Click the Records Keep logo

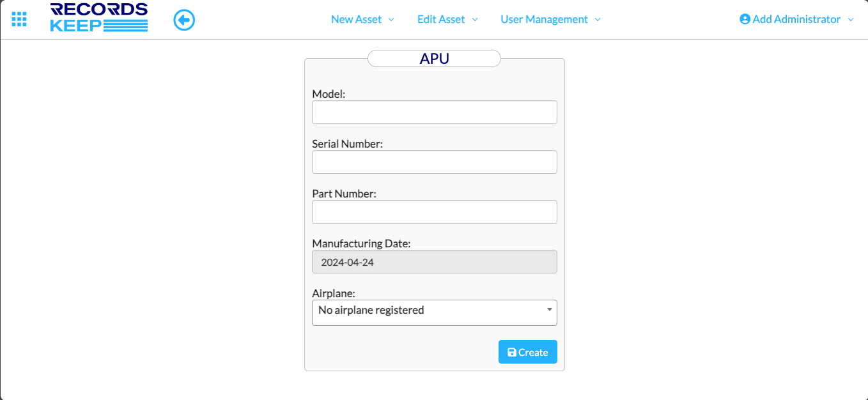point(99,18)
